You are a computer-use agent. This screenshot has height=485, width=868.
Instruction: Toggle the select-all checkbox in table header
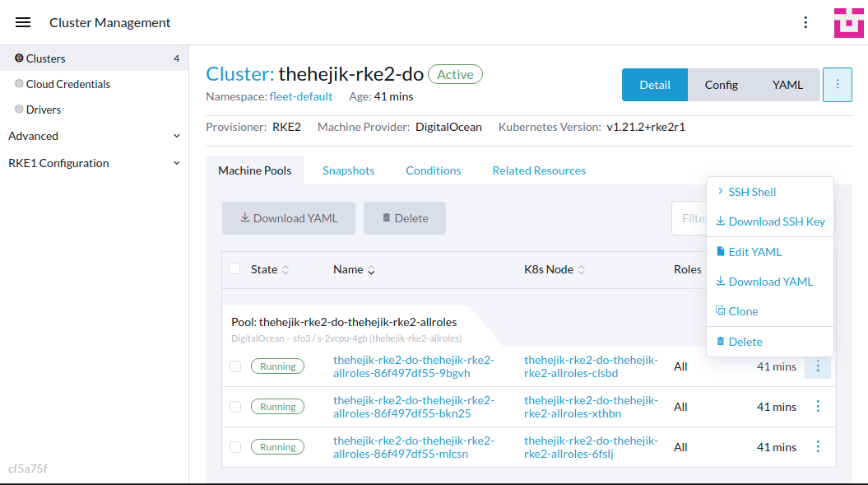[234, 268]
